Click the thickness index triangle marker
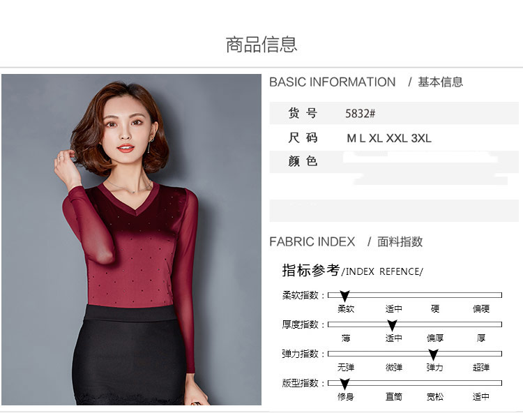The image size is (523, 420). tap(392, 325)
